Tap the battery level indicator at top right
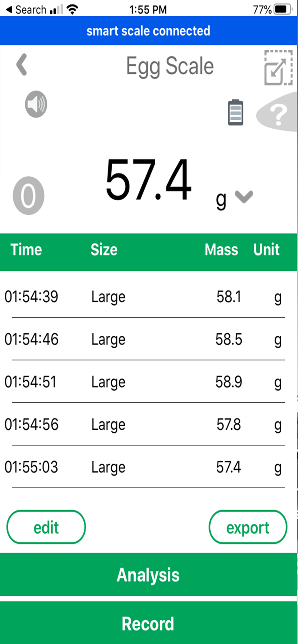 (283, 9)
